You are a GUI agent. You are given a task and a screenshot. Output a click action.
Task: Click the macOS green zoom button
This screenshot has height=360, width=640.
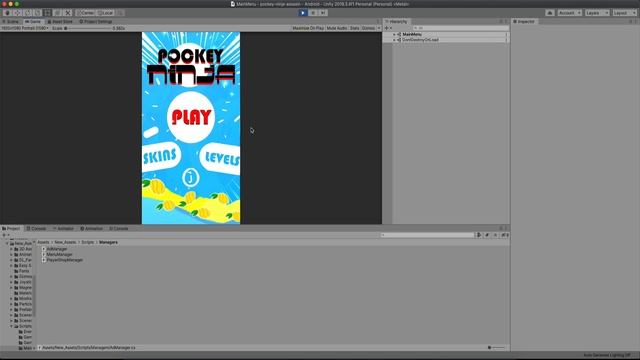point(17,4)
